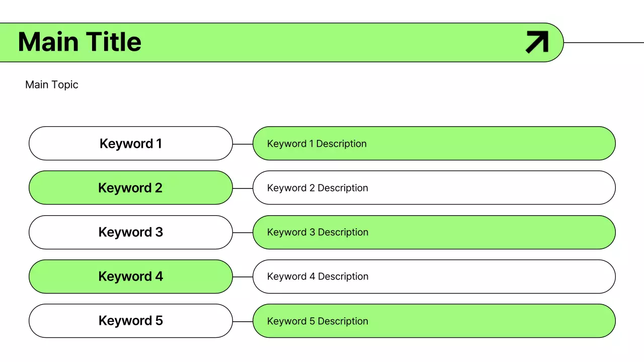644x362 pixels.
Task: Click the green Keyword 2 pill
Action: pyautogui.click(x=131, y=188)
